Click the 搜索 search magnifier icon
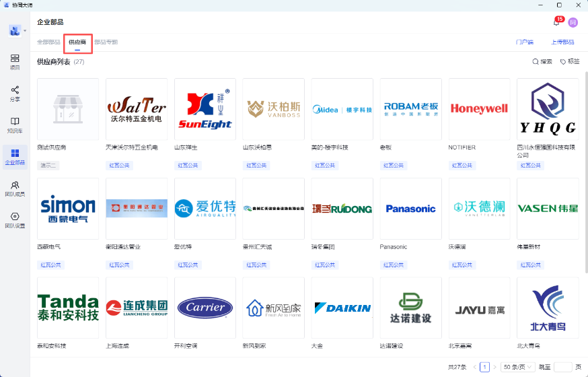588x377 pixels. click(x=536, y=61)
